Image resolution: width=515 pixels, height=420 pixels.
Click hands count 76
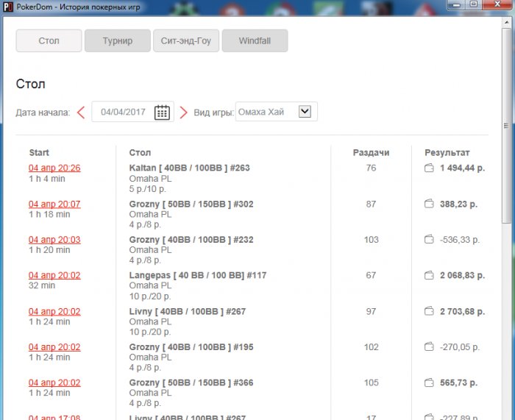point(371,168)
